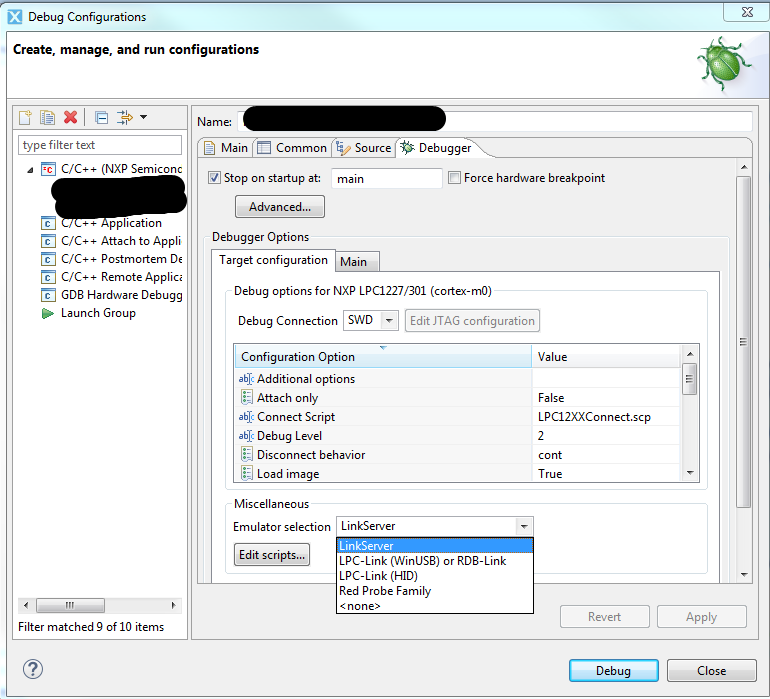
Task: Open the Debug Connection SWD dropdown
Action: point(389,321)
